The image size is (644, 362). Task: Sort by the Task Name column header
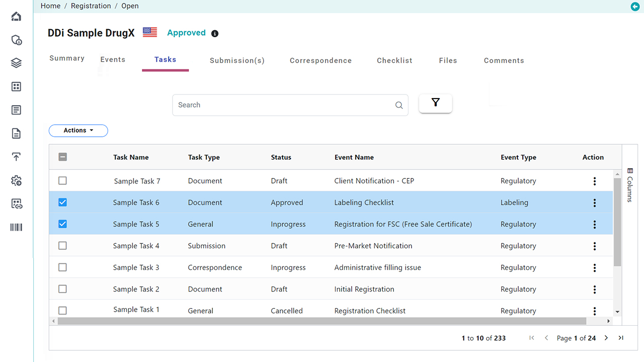[x=131, y=157]
